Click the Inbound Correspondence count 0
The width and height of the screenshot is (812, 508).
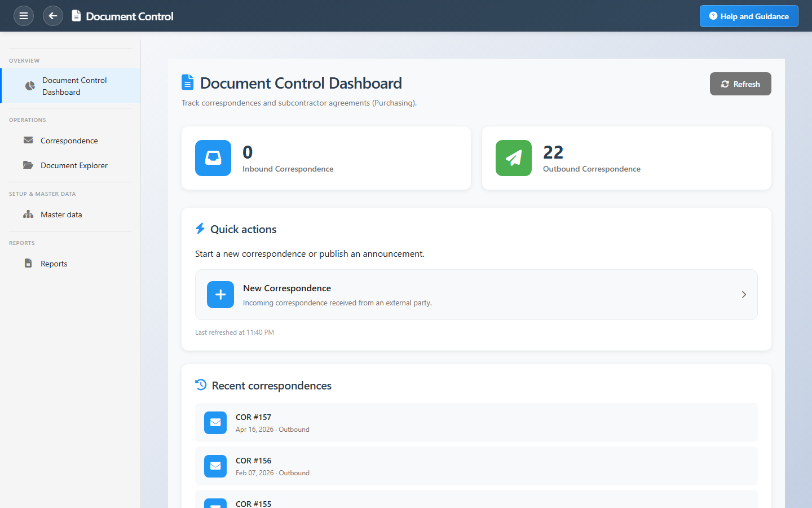[248, 152]
